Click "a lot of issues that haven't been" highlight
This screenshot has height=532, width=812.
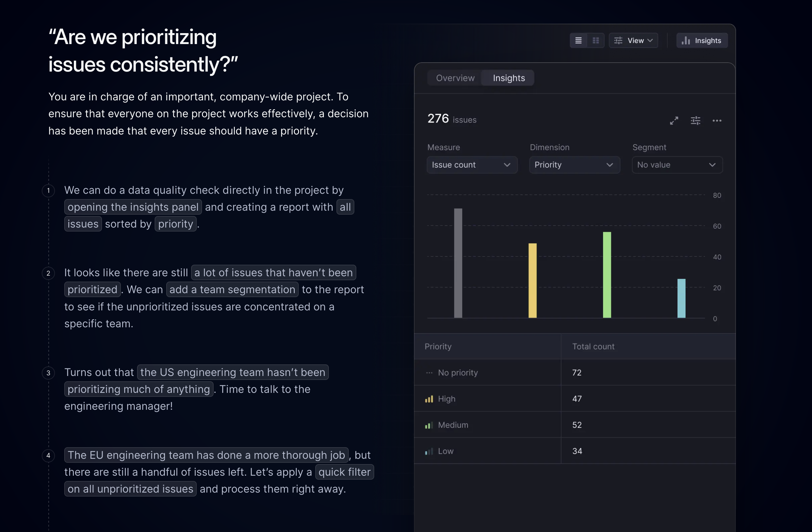click(274, 273)
